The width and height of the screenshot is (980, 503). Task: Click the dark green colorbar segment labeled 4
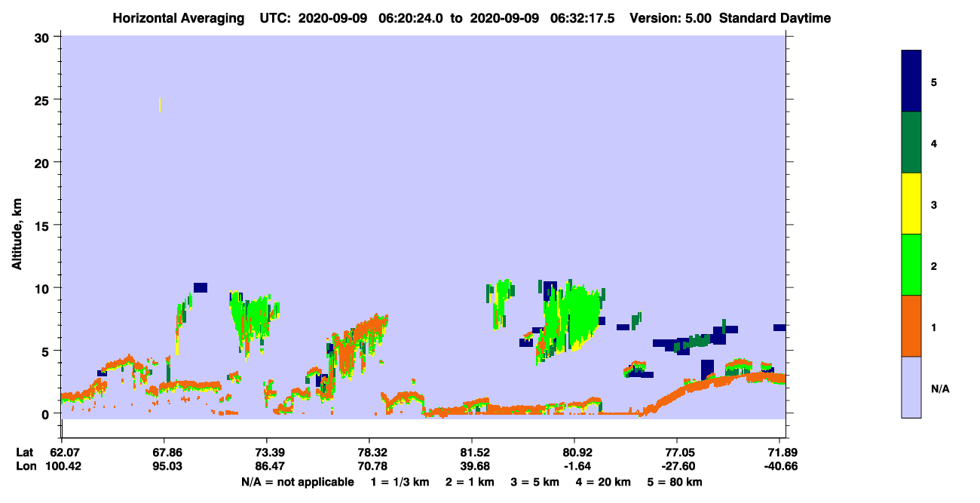click(911, 143)
